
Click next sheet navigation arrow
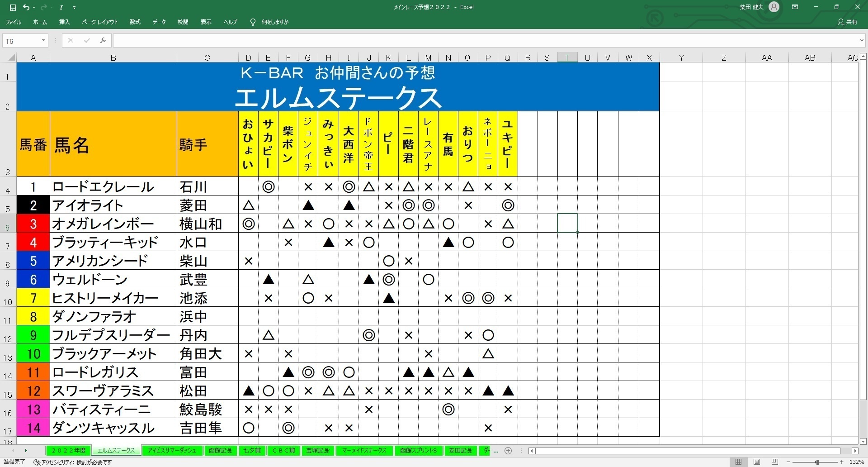pos(26,451)
